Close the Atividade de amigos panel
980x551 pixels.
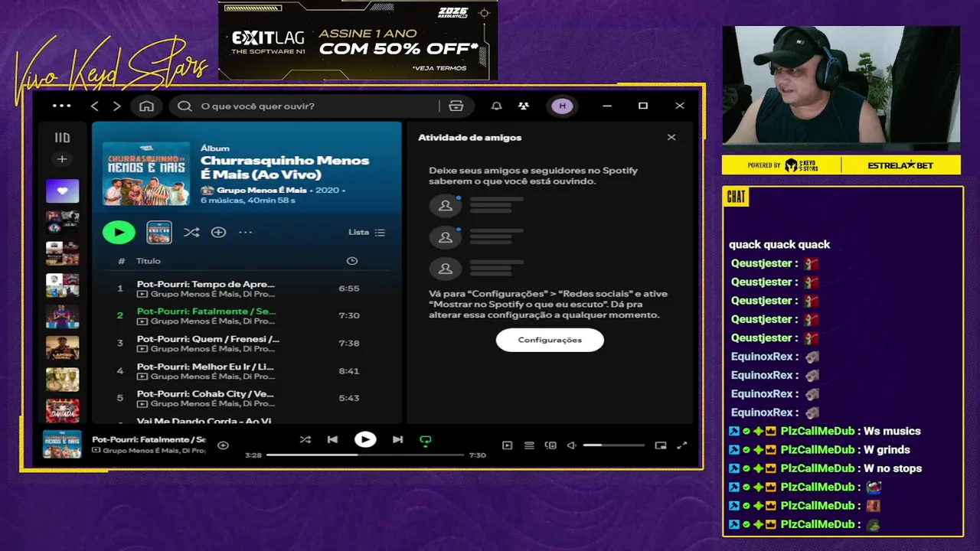(671, 138)
